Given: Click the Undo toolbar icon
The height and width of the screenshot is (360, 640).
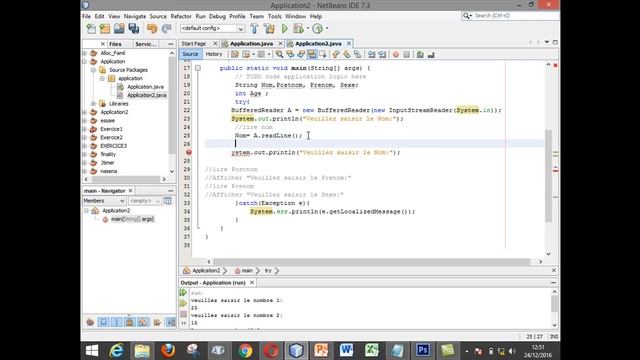Looking at the screenshot, I should (x=152, y=29).
